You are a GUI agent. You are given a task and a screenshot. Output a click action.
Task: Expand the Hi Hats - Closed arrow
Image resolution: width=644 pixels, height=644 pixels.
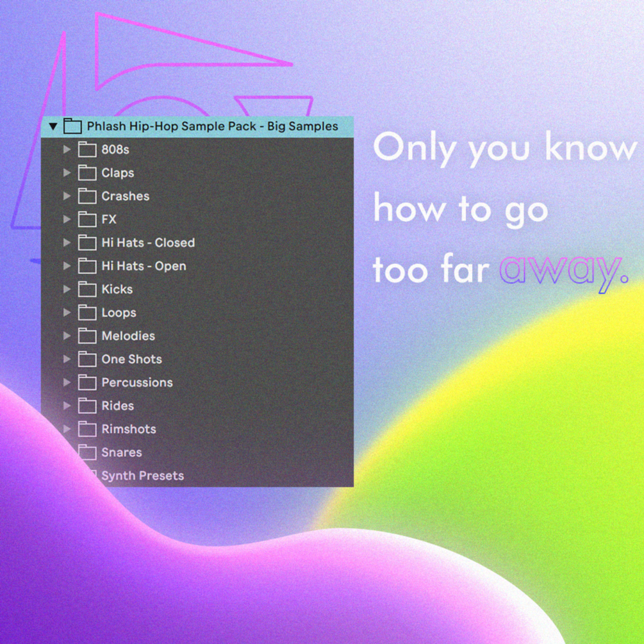pyautogui.click(x=67, y=243)
